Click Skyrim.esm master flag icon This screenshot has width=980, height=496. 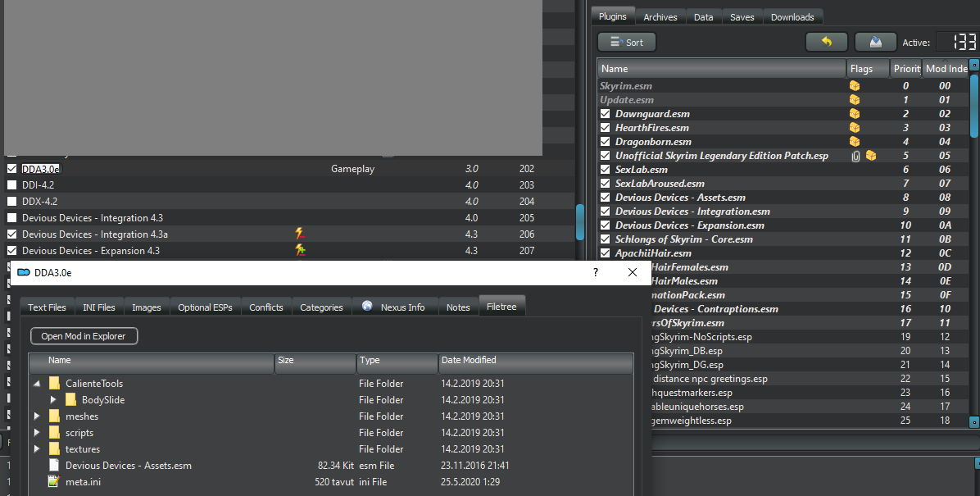855,86
